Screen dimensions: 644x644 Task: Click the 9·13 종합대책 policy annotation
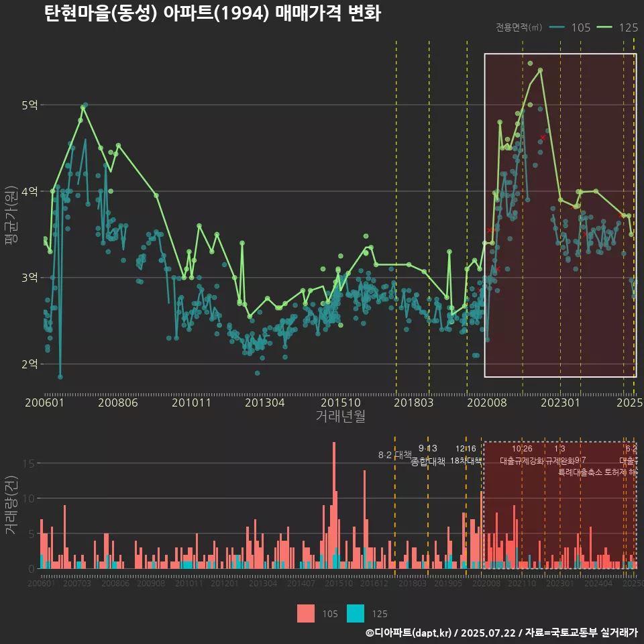428,455
